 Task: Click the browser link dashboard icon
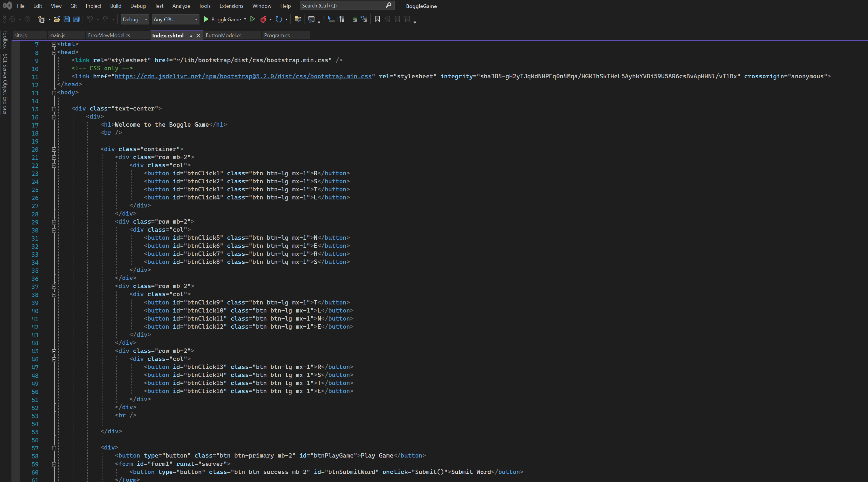click(x=311, y=19)
